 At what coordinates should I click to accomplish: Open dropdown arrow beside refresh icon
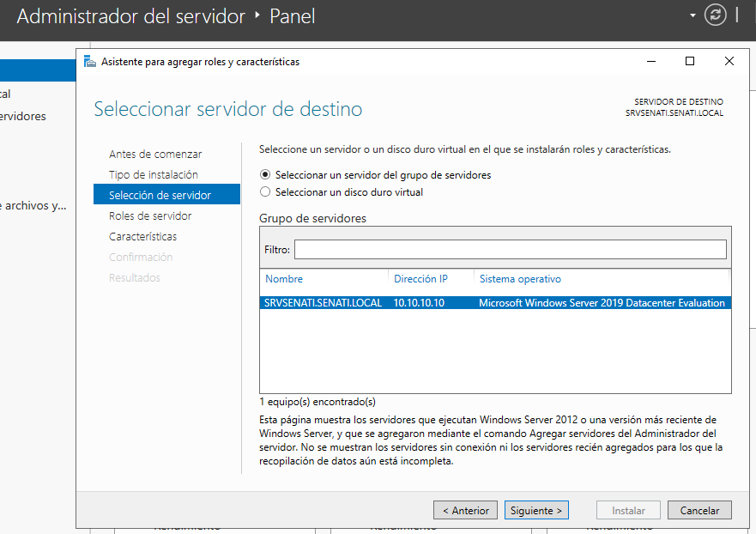[692, 15]
